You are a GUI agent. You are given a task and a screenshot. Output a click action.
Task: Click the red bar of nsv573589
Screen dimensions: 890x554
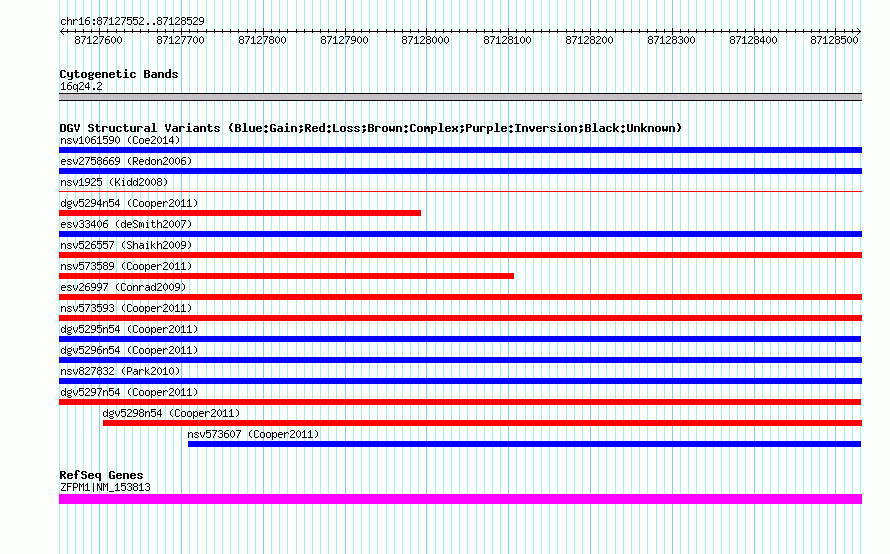click(287, 276)
